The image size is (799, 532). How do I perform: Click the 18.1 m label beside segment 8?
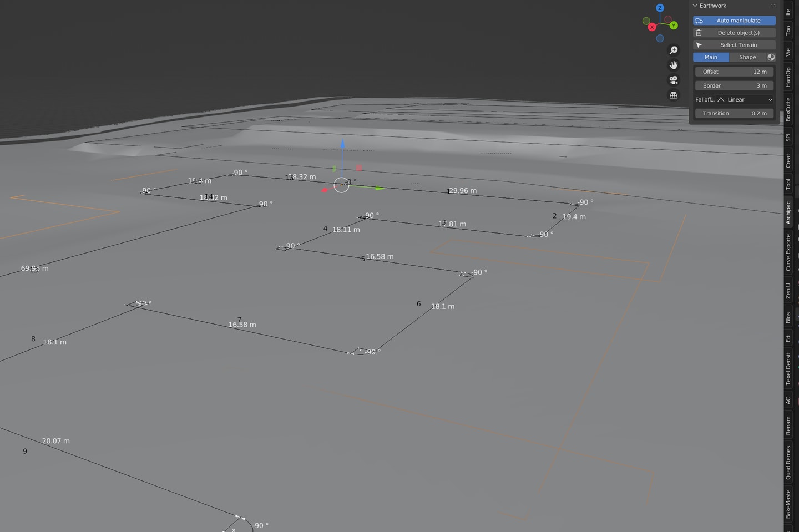pyautogui.click(x=55, y=342)
